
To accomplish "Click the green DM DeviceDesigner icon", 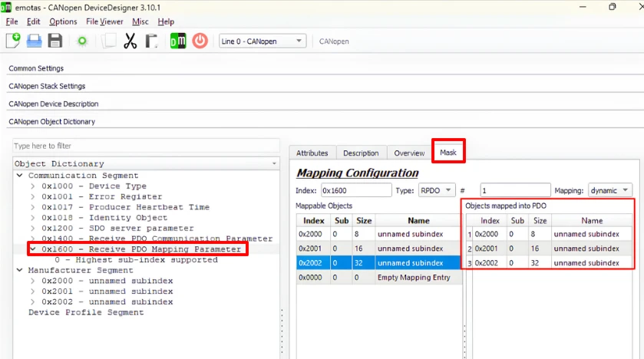I will click(178, 41).
